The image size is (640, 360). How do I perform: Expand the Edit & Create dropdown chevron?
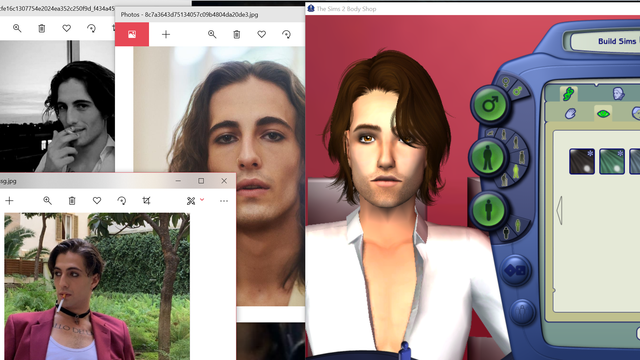[202, 200]
